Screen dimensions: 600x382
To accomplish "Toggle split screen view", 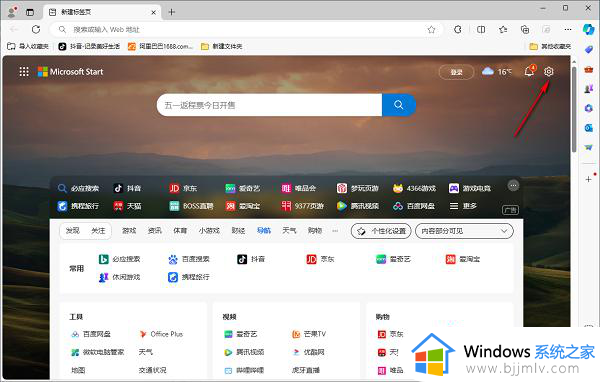I will pos(481,29).
